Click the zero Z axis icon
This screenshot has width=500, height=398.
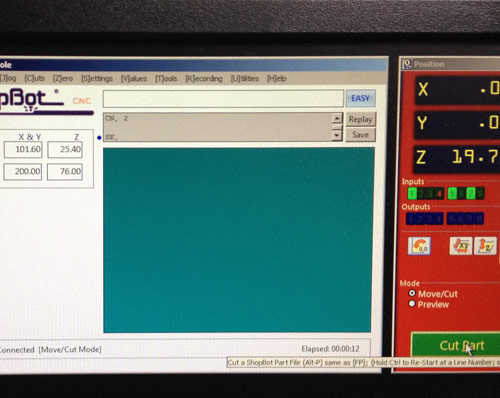[x=485, y=246]
